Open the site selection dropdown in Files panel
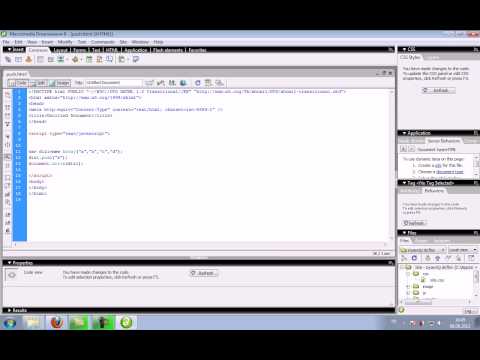 [x=423, y=250]
